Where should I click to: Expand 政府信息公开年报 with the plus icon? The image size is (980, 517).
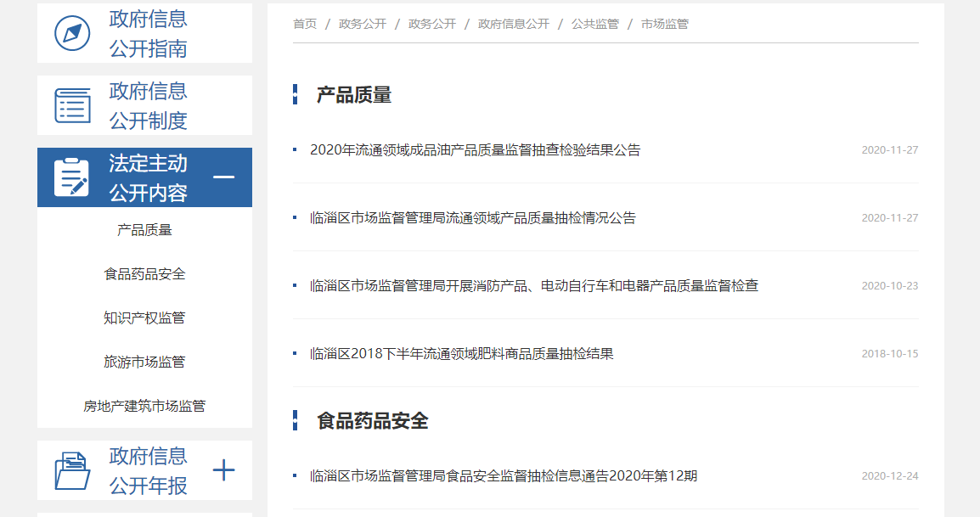pyautogui.click(x=223, y=470)
